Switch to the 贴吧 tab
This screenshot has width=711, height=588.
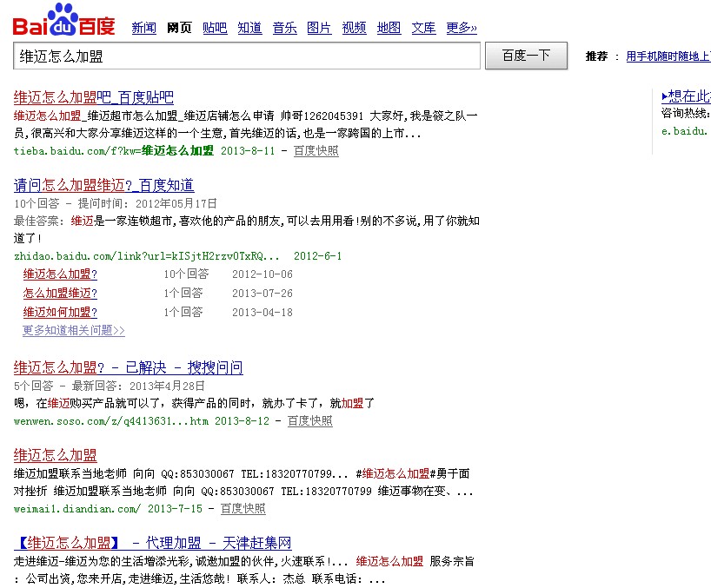pyautogui.click(x=215, y=28)
